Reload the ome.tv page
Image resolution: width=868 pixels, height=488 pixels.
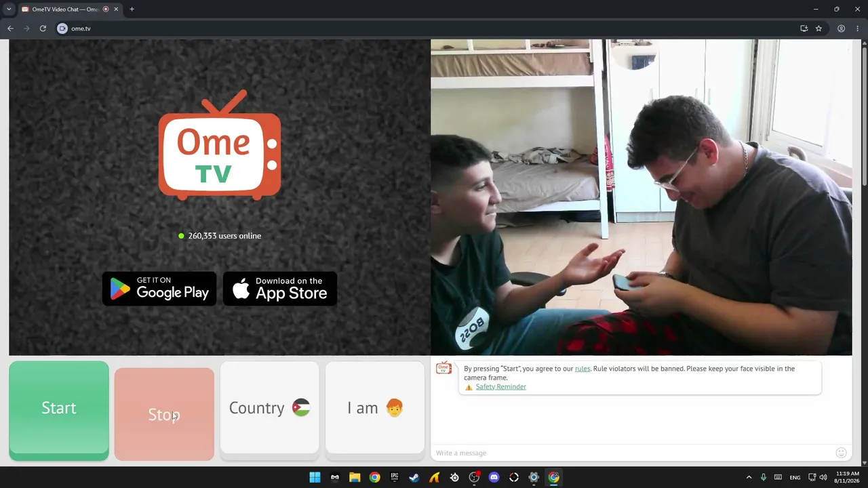point(43,28)
